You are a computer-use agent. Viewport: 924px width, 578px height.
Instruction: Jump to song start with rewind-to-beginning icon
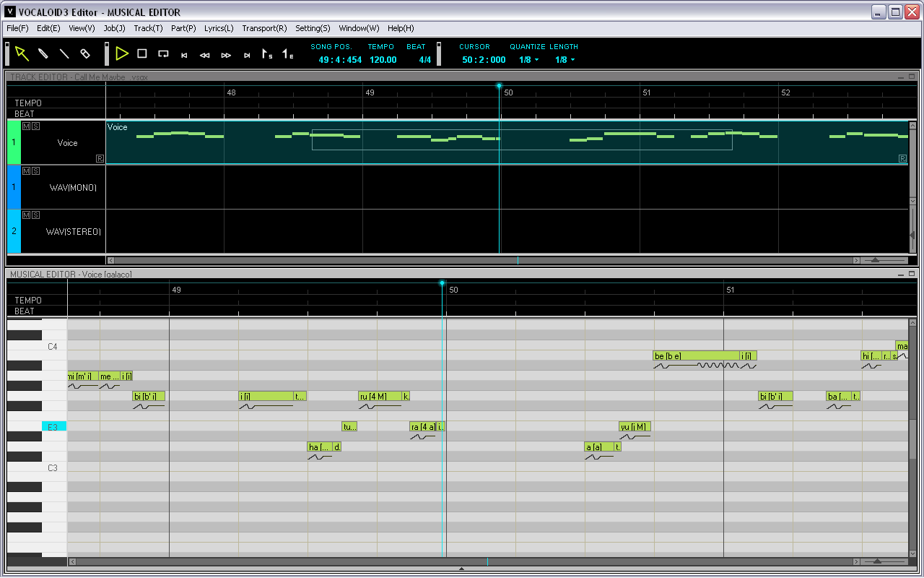pyautogui.click(x=184, y=55)
